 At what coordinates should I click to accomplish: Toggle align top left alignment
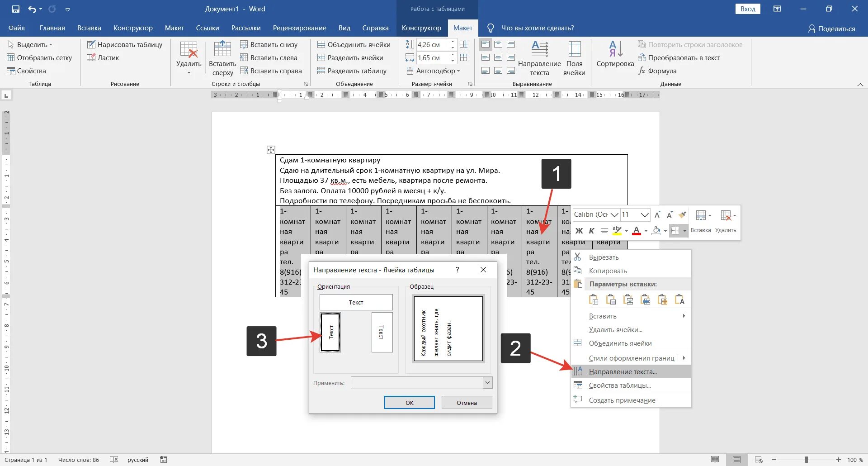pyautogui.click(x=485, y=44)
